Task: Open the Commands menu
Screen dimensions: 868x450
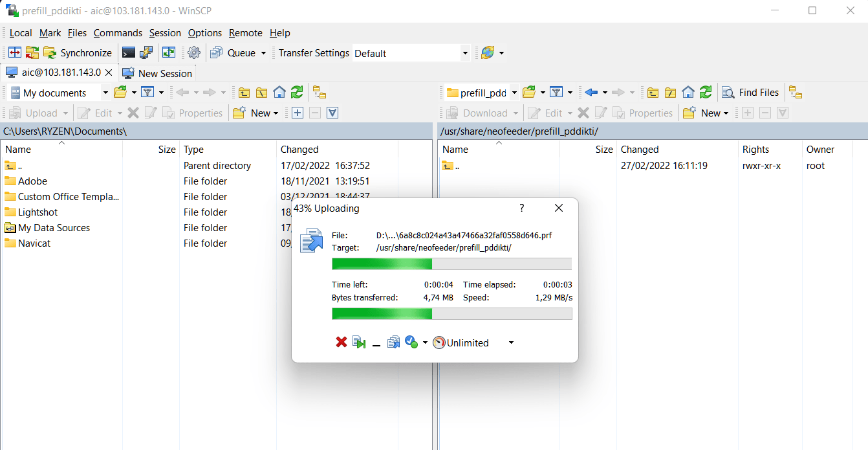Action: point(118,33)
